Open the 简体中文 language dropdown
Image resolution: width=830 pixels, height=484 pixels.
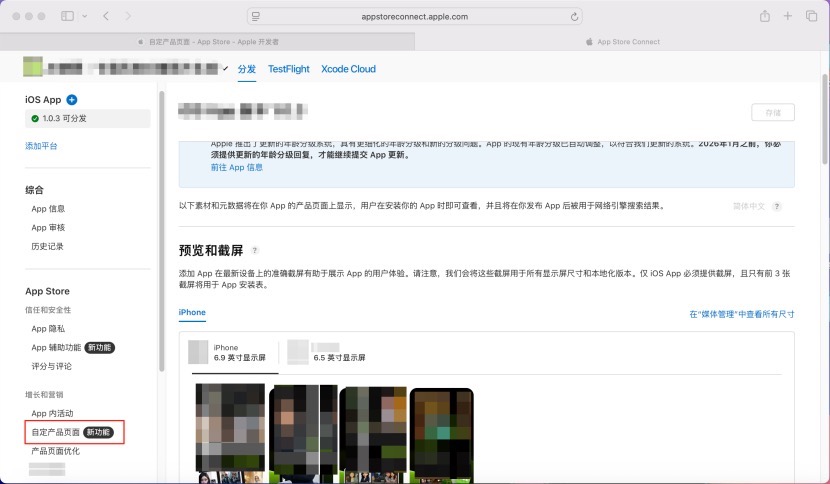748,207
